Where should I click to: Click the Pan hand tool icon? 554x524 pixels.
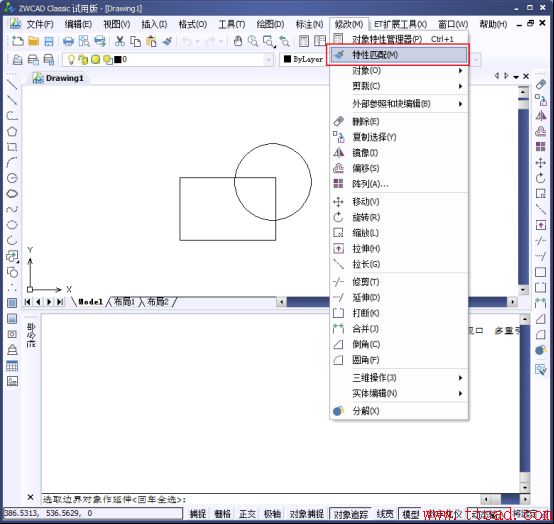238,41
